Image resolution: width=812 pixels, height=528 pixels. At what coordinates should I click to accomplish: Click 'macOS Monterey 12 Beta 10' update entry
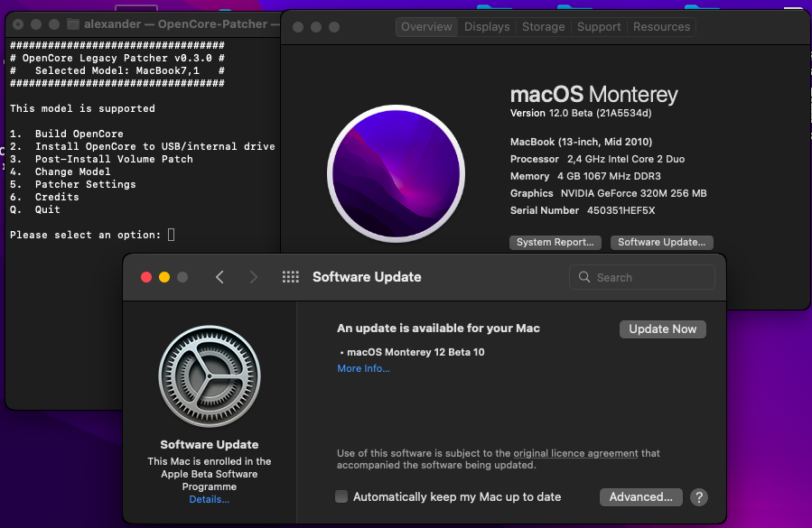415,352
